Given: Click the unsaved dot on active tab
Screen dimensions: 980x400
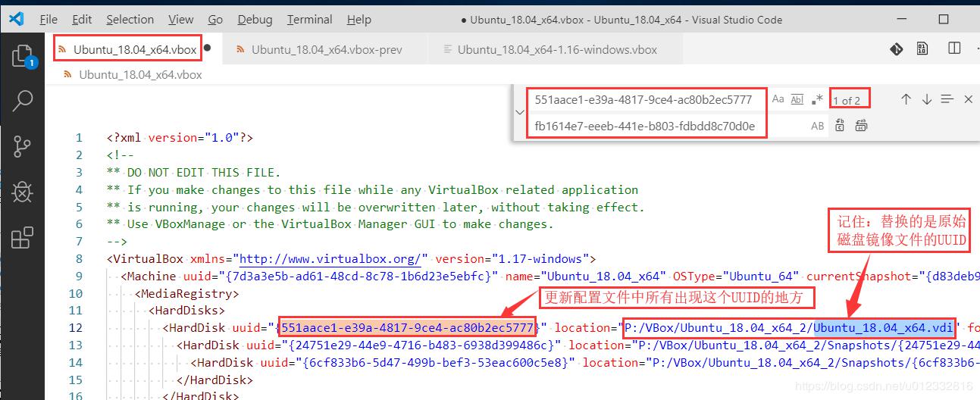Looking at the screenshot, I should pyautogui.click(x=208, y=48).
